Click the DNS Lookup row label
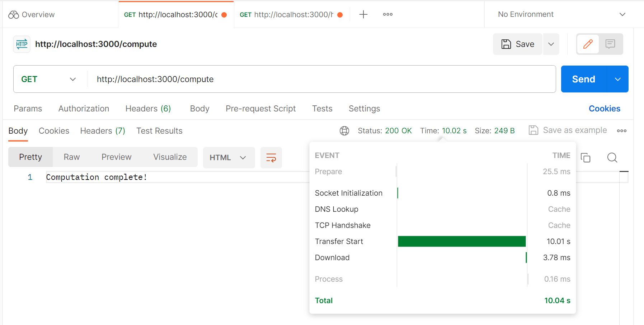Image resolution: width=644 pixels, height=325 pixels. tap(337, 209)
